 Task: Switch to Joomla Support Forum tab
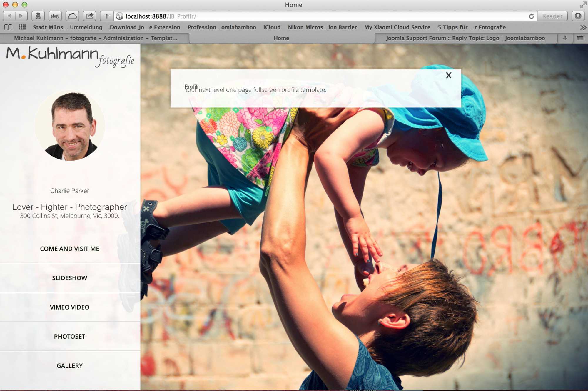[465, 38]
